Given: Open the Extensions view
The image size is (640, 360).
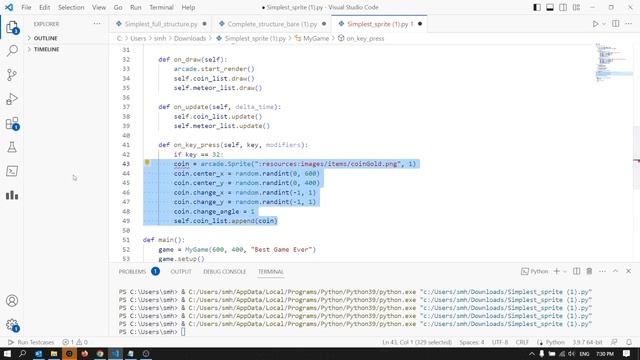Looking at the screenshot, I should (x=12, y=123).
